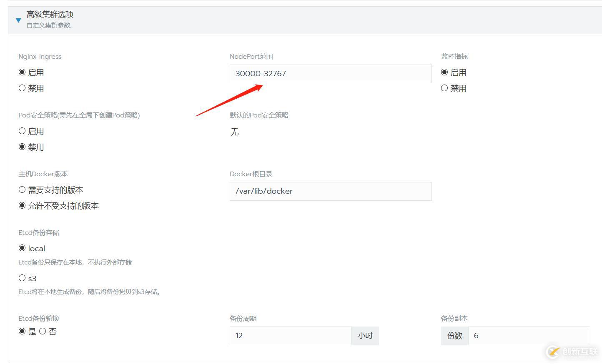This screenshot has width=602, height=364.
Task: Click the NodePort范围 input field
Action: (330, 74)
